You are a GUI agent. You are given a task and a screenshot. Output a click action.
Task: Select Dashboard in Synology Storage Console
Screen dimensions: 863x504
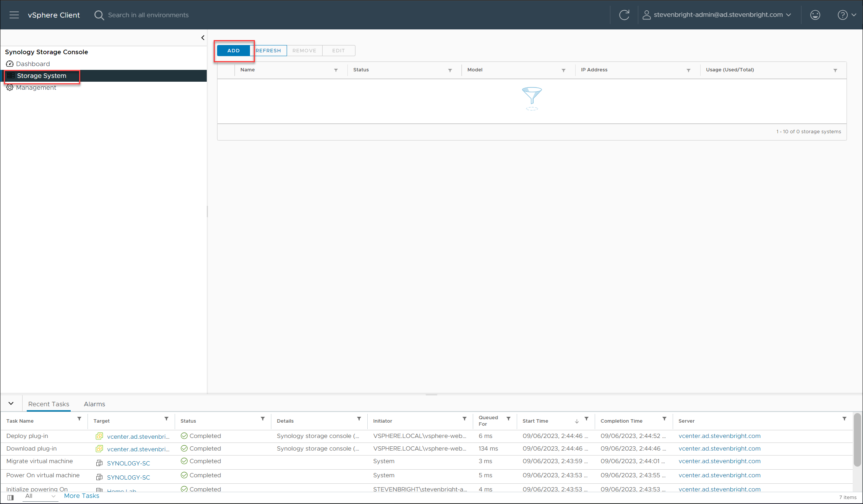[33, 64]
